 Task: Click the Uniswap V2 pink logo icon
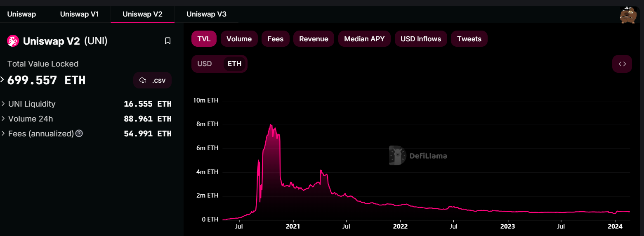(x=13, y=41)
